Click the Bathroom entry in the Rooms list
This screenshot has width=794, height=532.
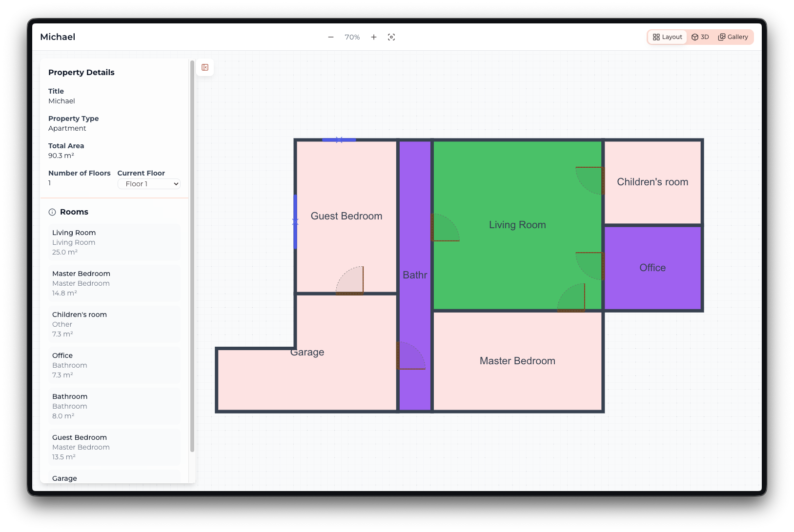click(x=114, y=406)
